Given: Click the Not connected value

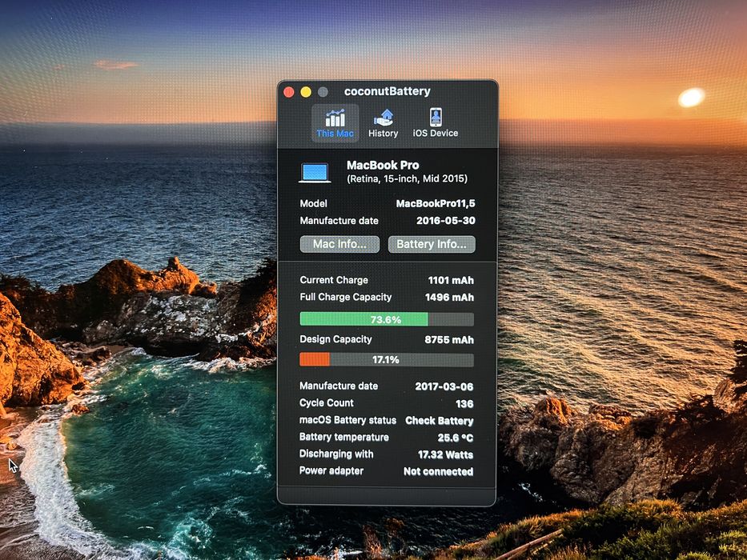Looking at the screenshot, I should point(438,472).
